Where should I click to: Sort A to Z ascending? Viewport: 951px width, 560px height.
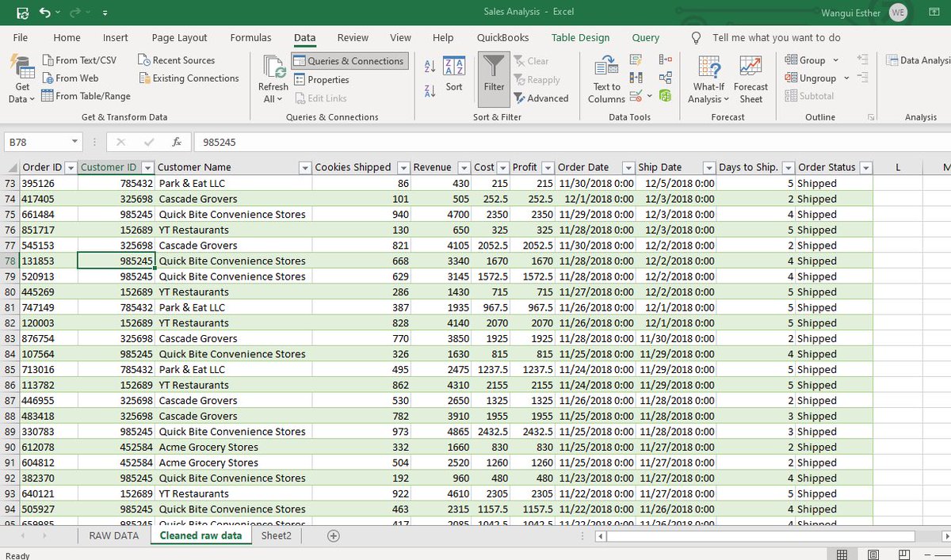(x=430, y=67)
